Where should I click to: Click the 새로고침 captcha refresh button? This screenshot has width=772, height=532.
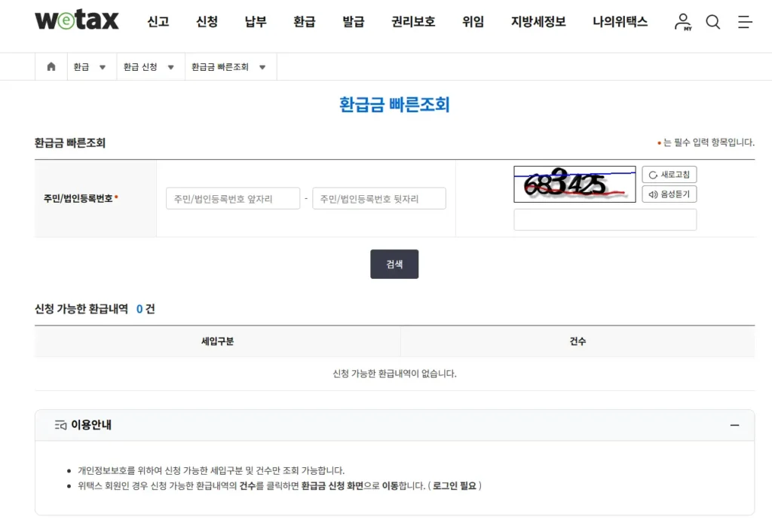[x=669, y=175]
